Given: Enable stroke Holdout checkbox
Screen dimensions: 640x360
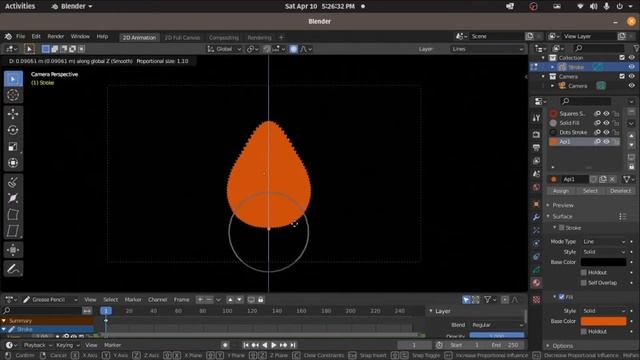Looking at the screenshot, I should click(584, 272).
